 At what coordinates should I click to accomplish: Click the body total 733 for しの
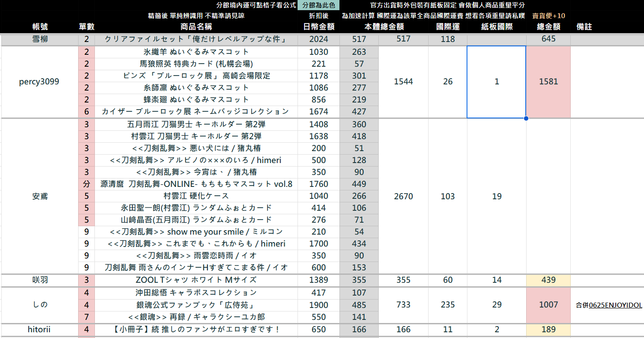403,305
